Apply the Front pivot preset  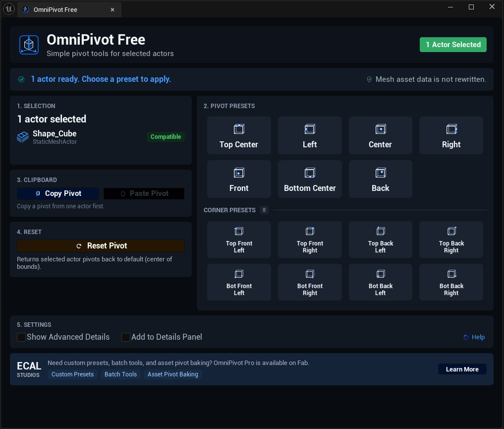pos(239,179)
